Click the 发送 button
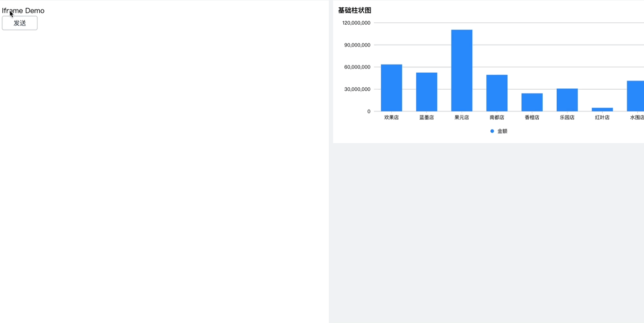This screenshot has width=644, height=323. click(x=19, y=23)
